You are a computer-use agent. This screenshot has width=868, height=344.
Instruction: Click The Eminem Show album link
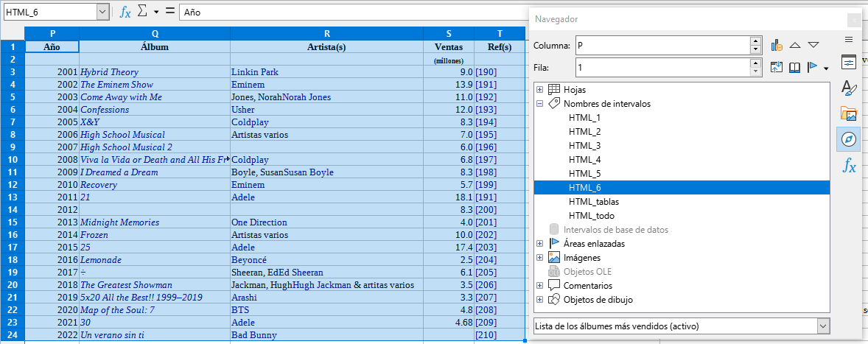pyautogui.click(x=116, y=85)
